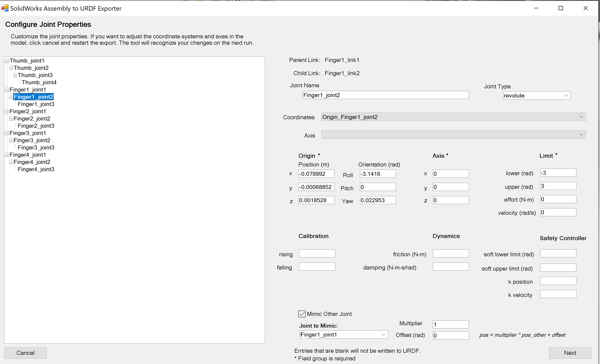This screenshot has width=600, height=364.
Task: Click the lower (rad) limit field
Action: [558, 173]
